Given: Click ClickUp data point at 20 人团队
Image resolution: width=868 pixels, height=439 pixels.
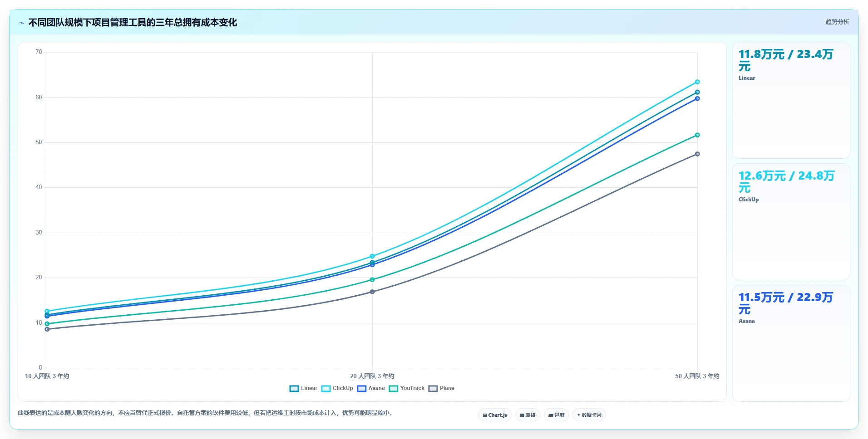Looking at the screenshot, I should coord(372,256).
